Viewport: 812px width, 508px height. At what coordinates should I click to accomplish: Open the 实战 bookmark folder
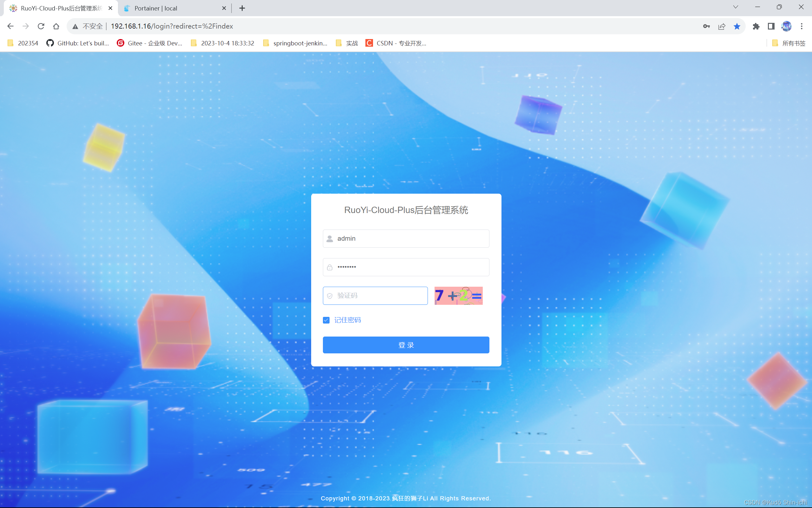[x=347, y=43]
